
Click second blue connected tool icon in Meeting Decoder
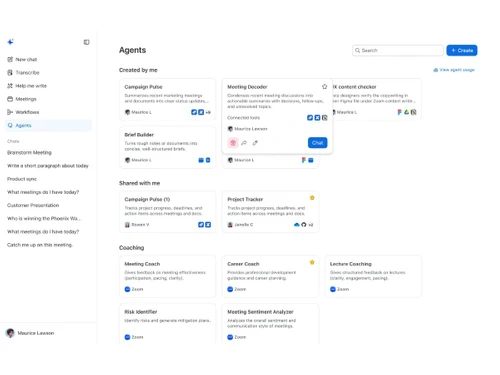click(x=317, y=118)
